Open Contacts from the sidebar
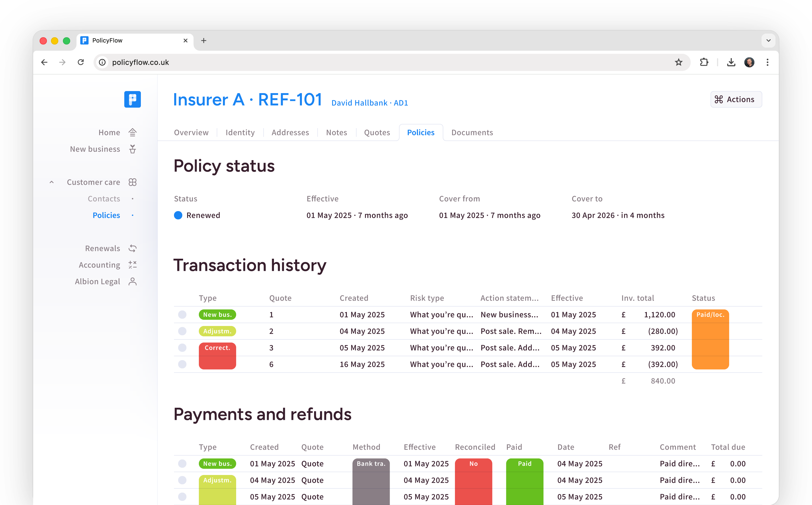This screenshot has height=505, width=812. click(104, 198)
